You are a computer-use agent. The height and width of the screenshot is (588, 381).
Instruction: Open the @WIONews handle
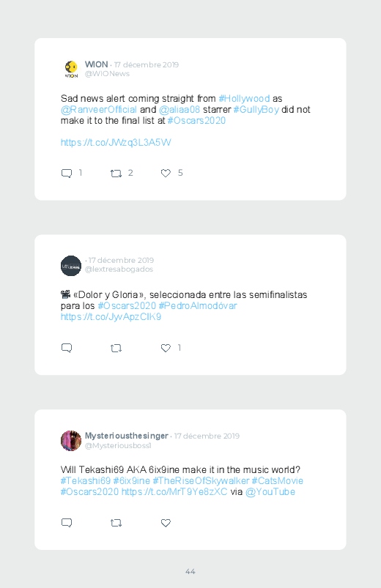click(x=107, y=74)
